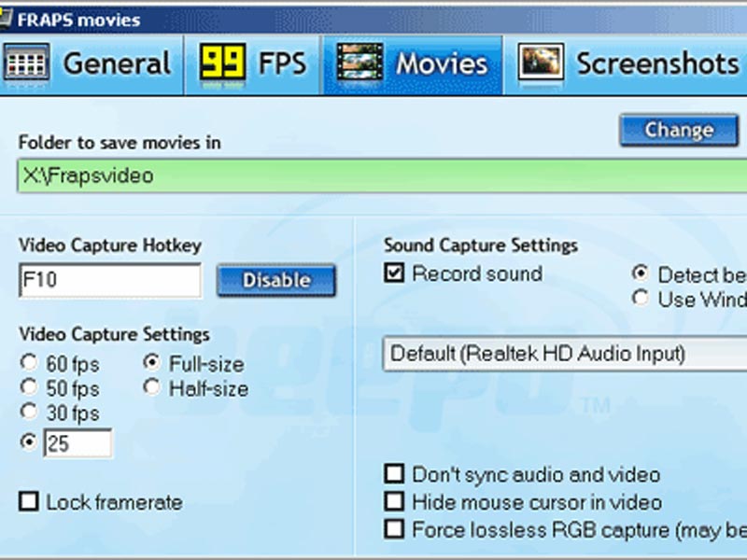Click the Disable hotkey button
This screenshot has height=560, width=747.
tap(276, 280)
